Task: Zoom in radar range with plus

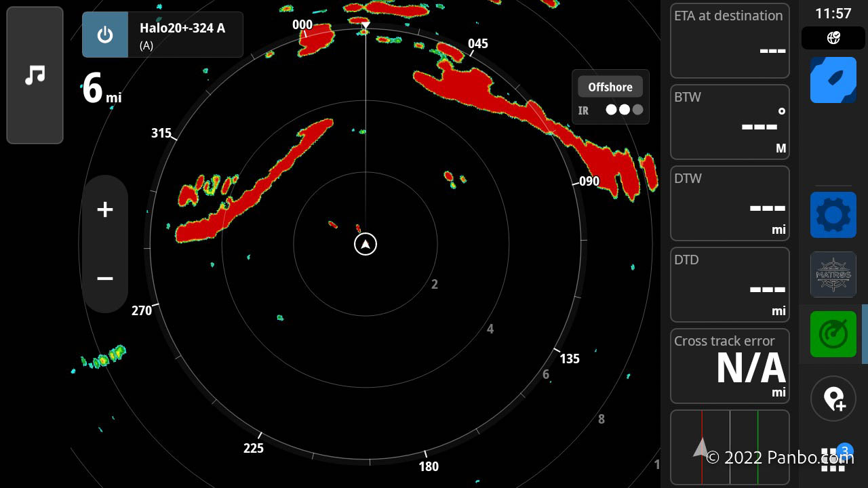Action: pos(105,209)
